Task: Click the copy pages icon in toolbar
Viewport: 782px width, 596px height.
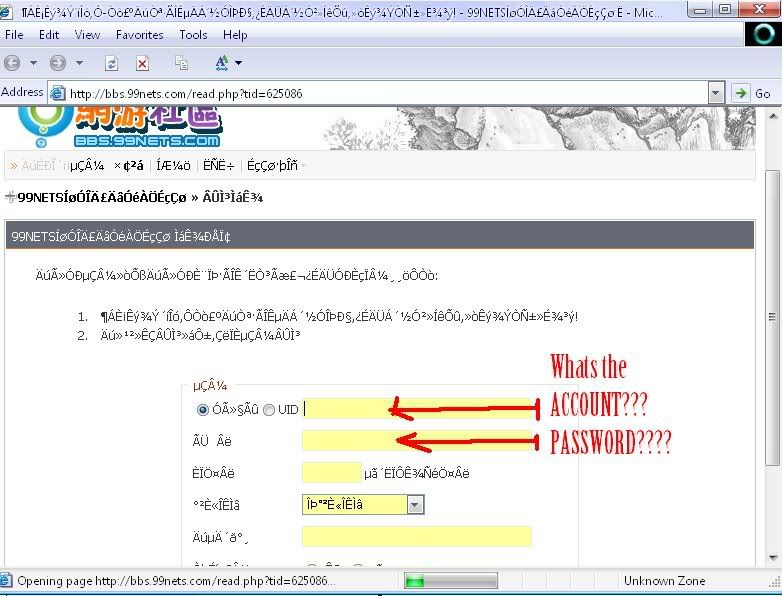Action: 181,63
